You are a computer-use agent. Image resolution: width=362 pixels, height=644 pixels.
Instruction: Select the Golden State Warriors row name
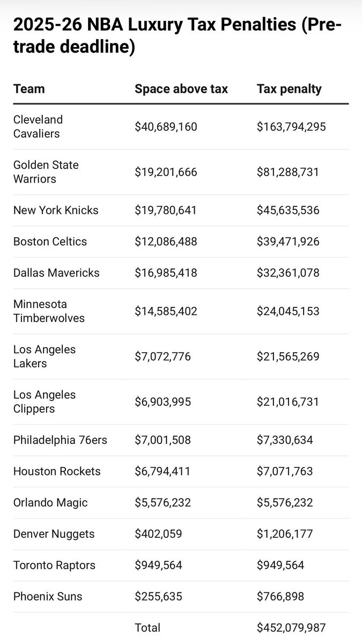click(x=46, y=172)
